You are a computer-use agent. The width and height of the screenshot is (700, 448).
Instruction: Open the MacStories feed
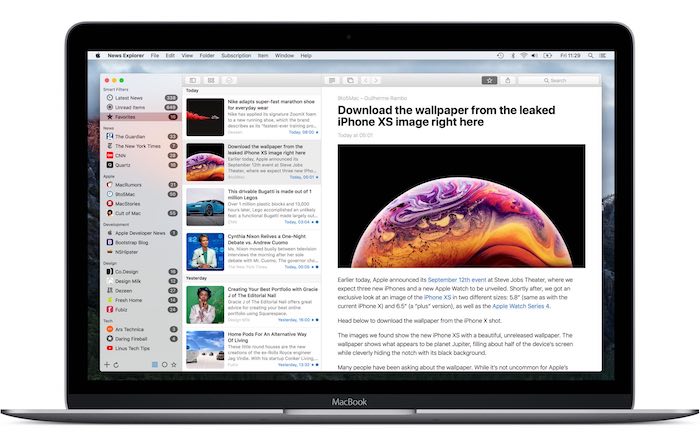pyautogui.click(x=141, y=203)
